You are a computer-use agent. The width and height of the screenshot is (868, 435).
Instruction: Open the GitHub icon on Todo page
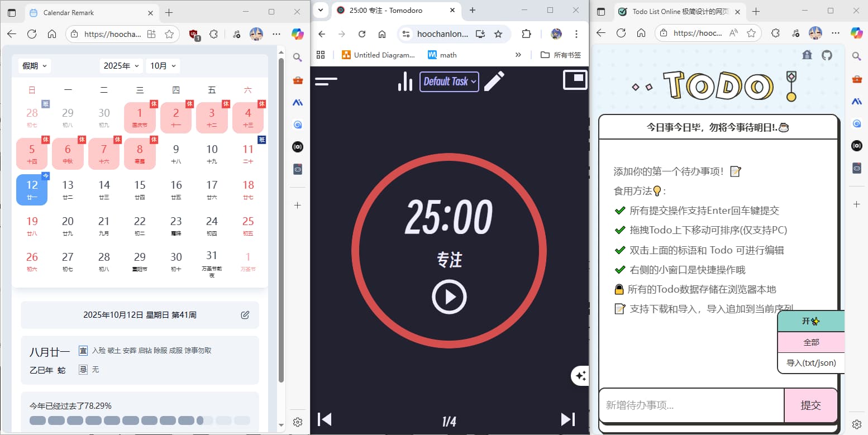tap(827, 55)
